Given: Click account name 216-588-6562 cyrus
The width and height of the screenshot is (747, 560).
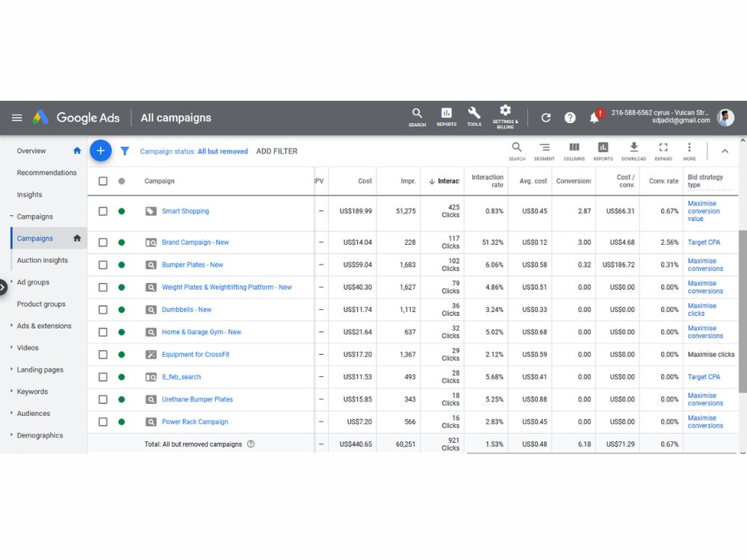Looking at the screenshot, I should coord(660,113).
